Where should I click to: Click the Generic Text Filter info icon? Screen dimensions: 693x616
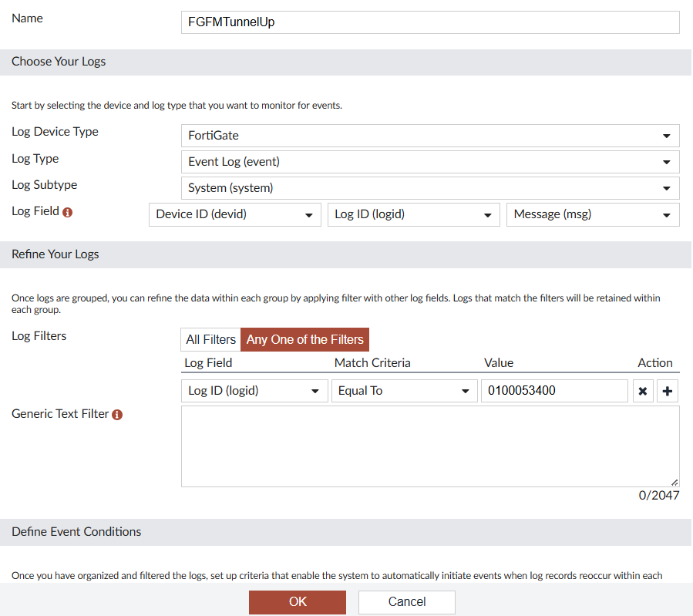point(117,415)
